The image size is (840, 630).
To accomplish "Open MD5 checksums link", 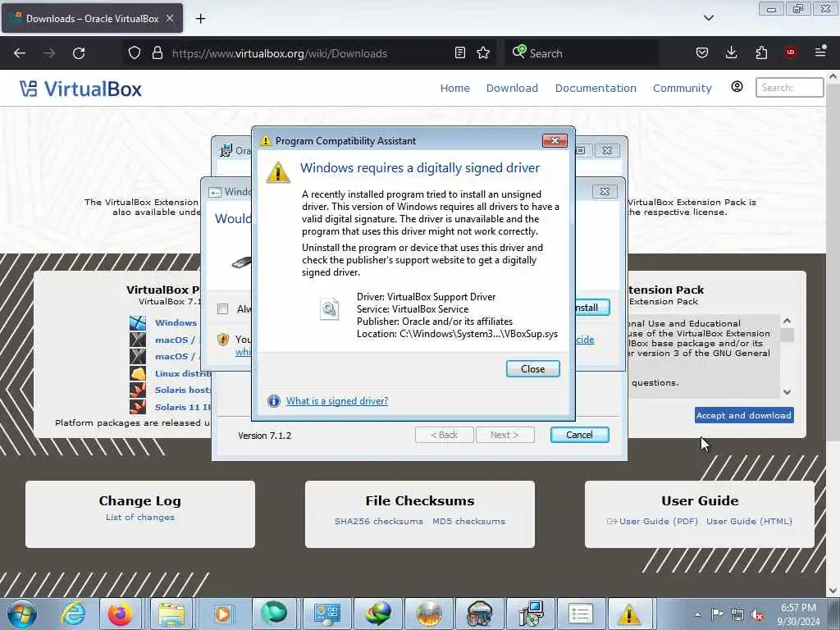I will click(468, 521).
